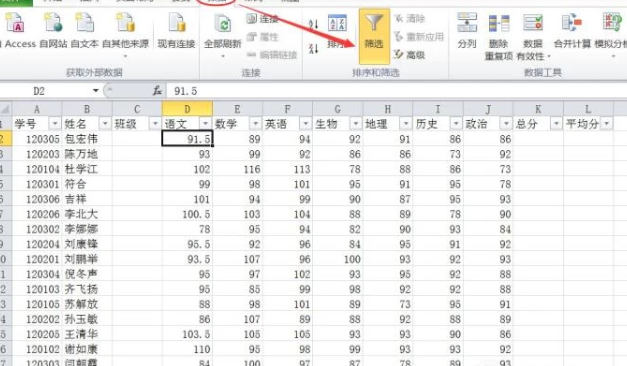The image size is (627, 366).
Task: Click the 清除 clear filter item
Action: [x=409, y=18]
